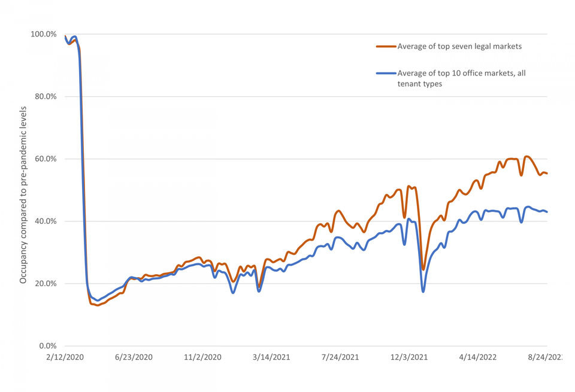Click the 100.0% y-axis label
Screen dimensions: 575x392
[44, 34]
